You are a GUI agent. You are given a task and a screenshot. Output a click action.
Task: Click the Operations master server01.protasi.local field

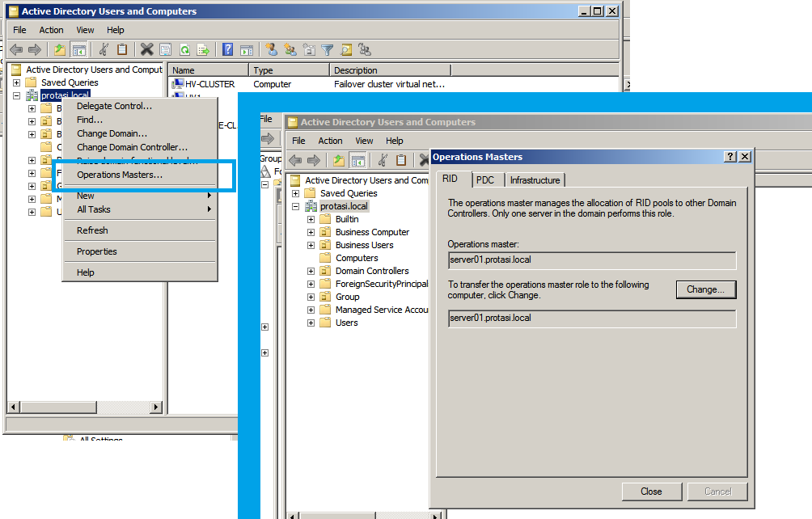(592, 260)
